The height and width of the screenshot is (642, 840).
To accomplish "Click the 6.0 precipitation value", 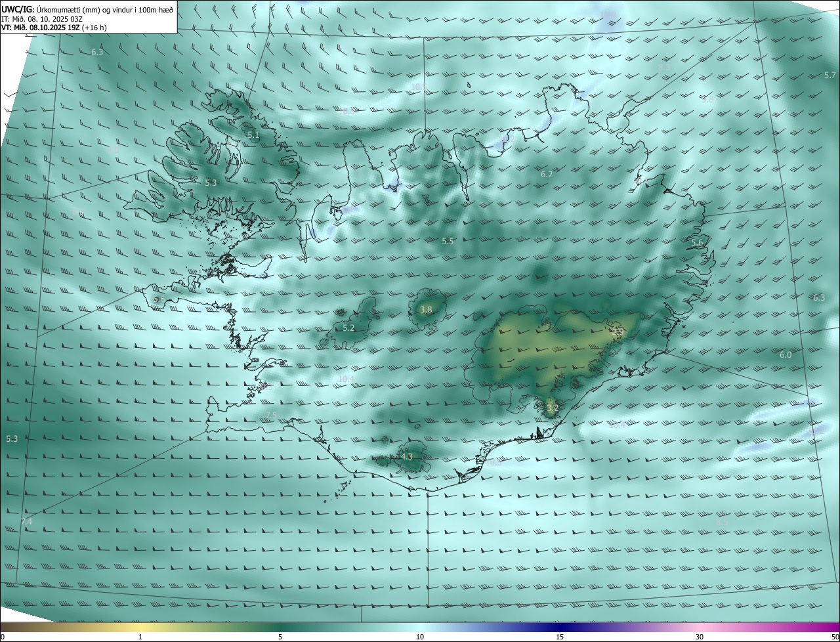I will (x=786, y=355).
